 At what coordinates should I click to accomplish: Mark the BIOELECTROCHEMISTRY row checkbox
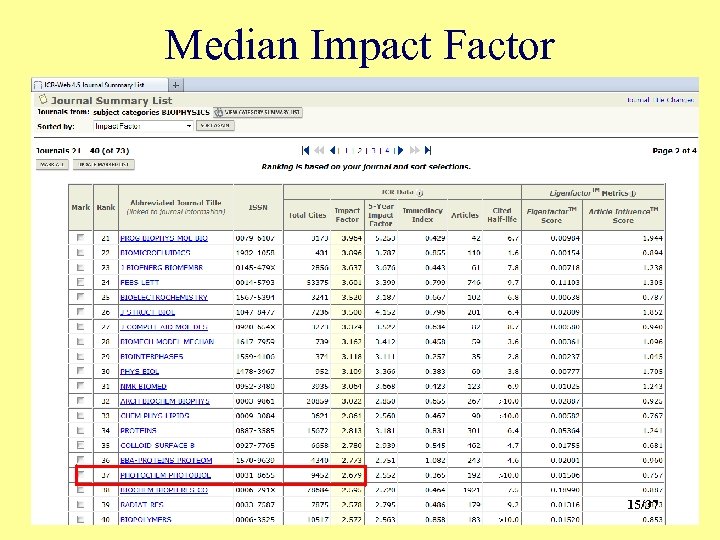80,297
